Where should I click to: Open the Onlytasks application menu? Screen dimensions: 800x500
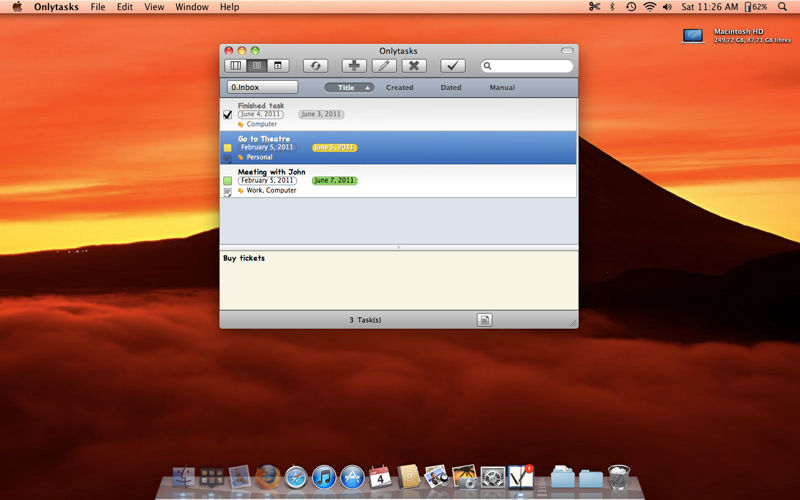point(56,7)
